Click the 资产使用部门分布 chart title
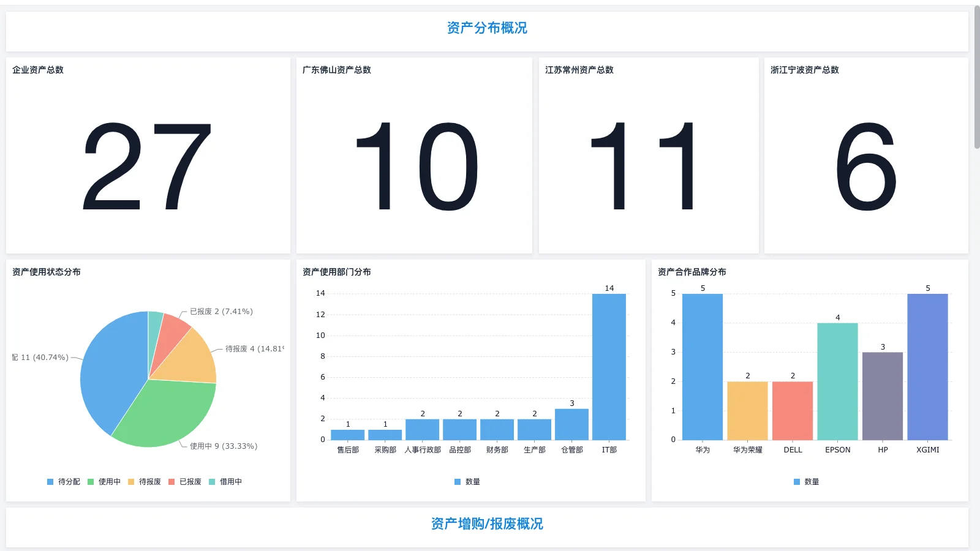Viewport: 980px width, 551px height. click(x=337, y=272)
